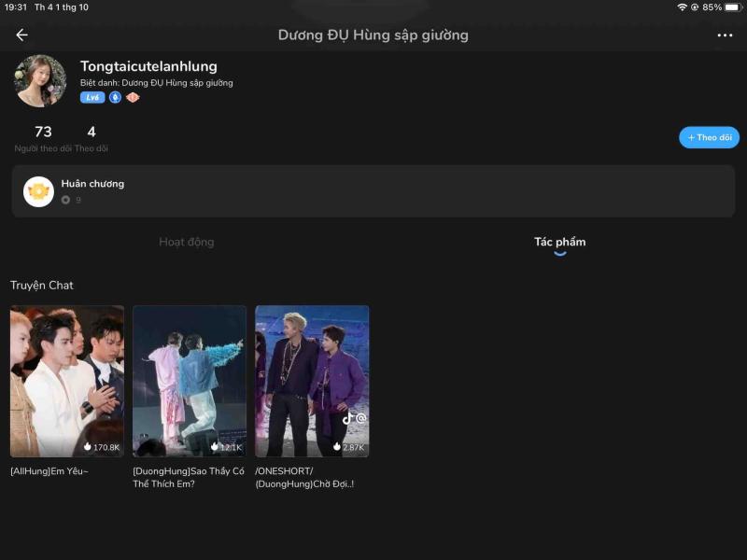The width and height of the screenshot is (747, 560).
Task: Select the Tác phẩm tab
Action: 561,242
